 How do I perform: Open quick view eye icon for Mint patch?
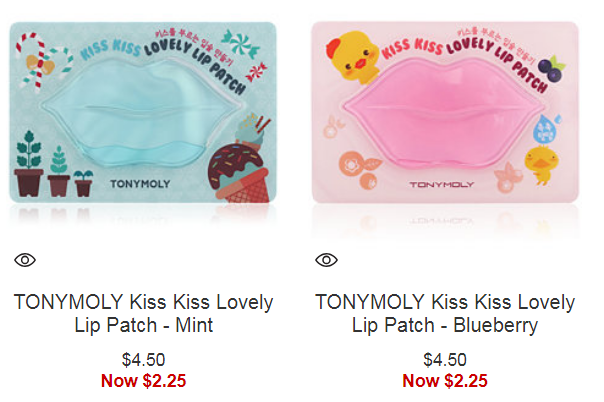coord(25,260)
